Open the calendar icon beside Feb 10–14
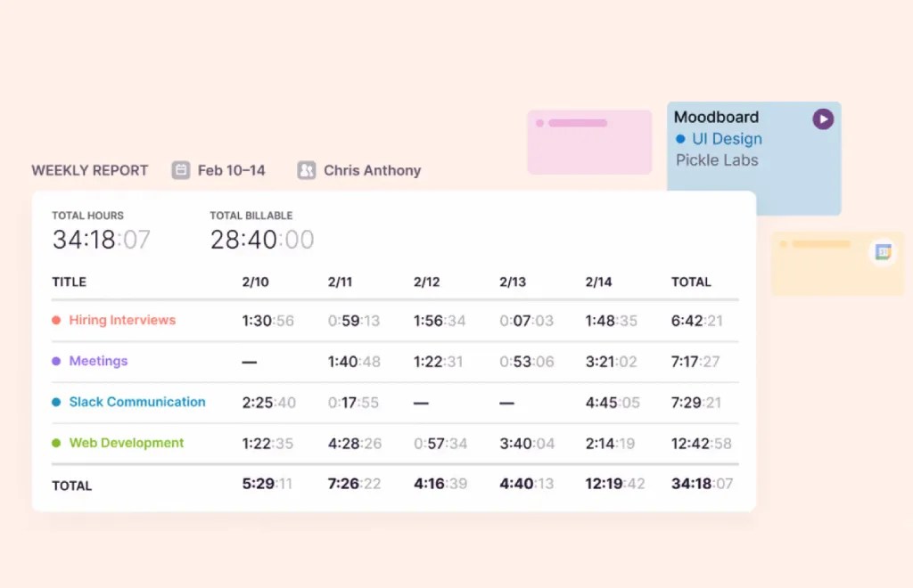 click(181, 169)
